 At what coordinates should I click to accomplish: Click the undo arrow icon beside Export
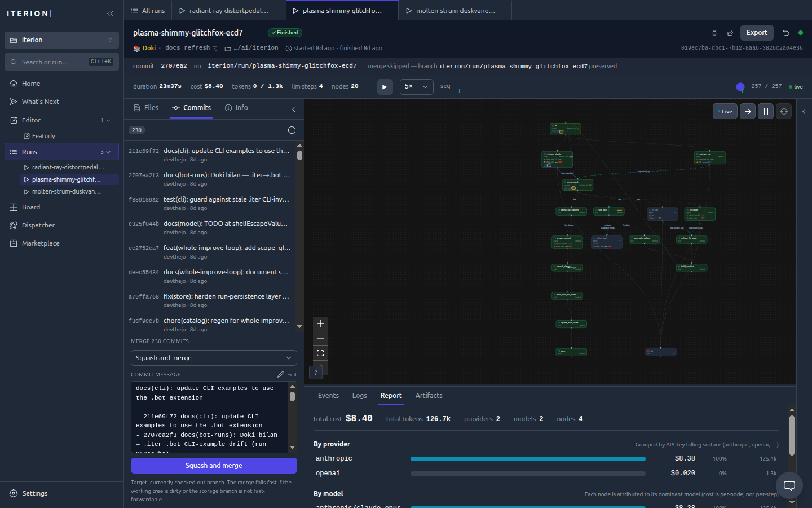tap(786, 33)
